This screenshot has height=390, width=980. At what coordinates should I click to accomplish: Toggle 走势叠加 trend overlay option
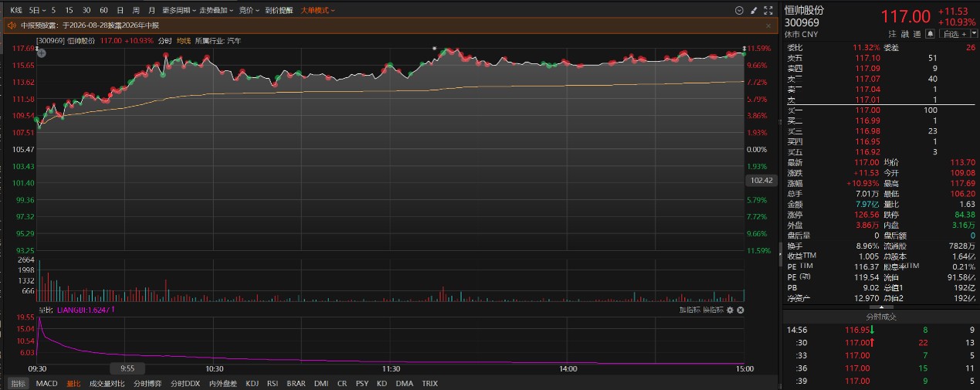[x=216, y=10]
